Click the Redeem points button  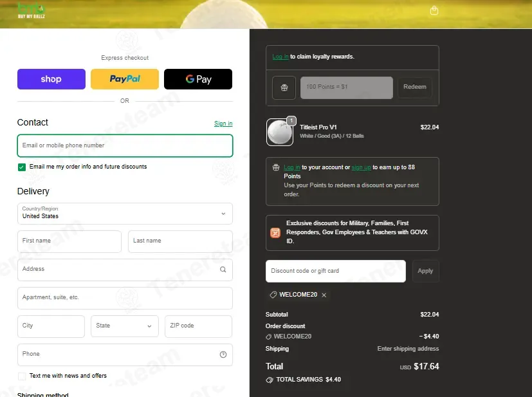(x=415, y=87)
